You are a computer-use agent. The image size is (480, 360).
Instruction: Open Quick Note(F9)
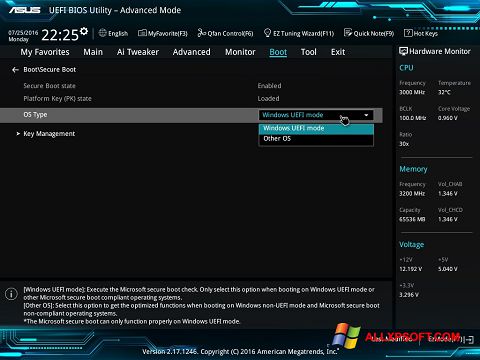coord(369,33)
